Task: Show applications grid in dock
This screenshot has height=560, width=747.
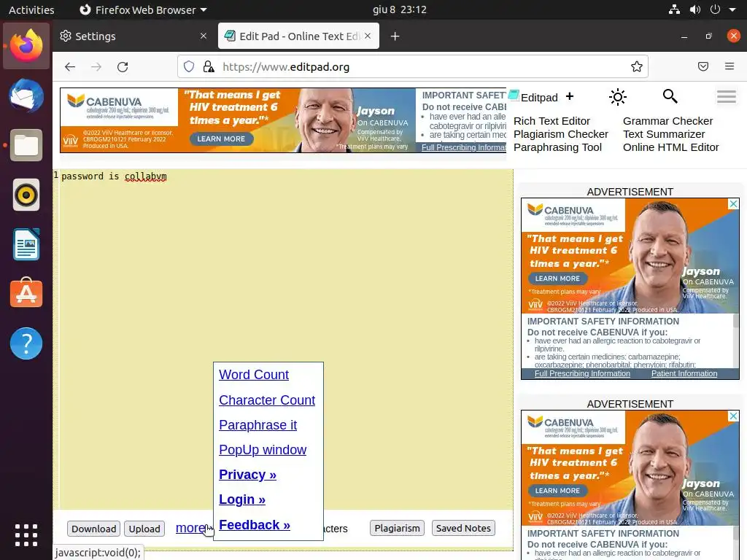Action: click(x=26, y=534)
